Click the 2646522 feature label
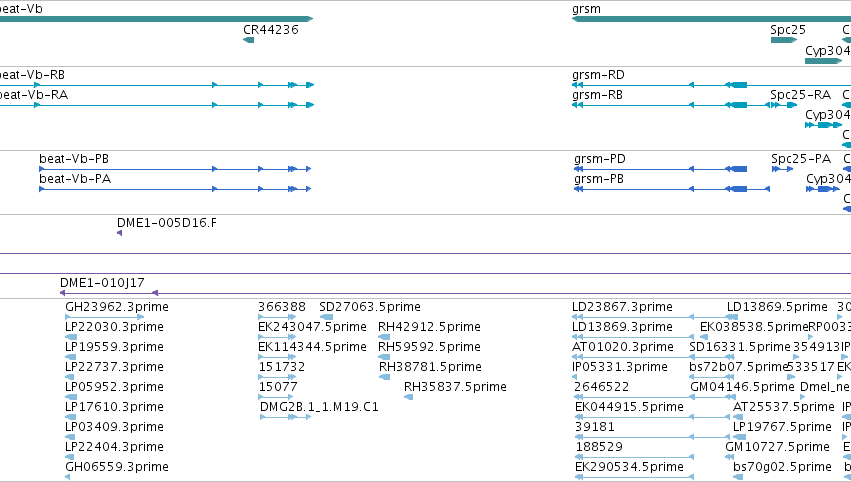This screenshot has height=482, width=851. click(x=601, y=387)
